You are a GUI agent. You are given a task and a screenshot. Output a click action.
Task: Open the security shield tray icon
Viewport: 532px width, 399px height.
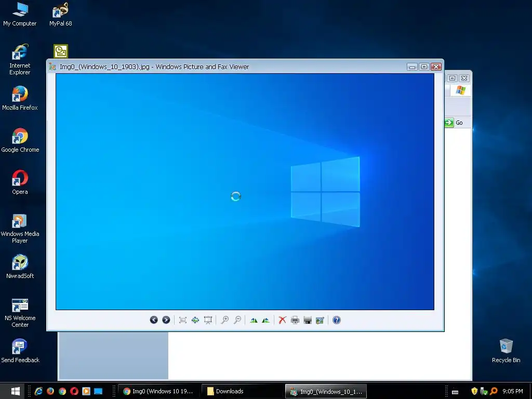pyautogui.click(x=474, y=391)
